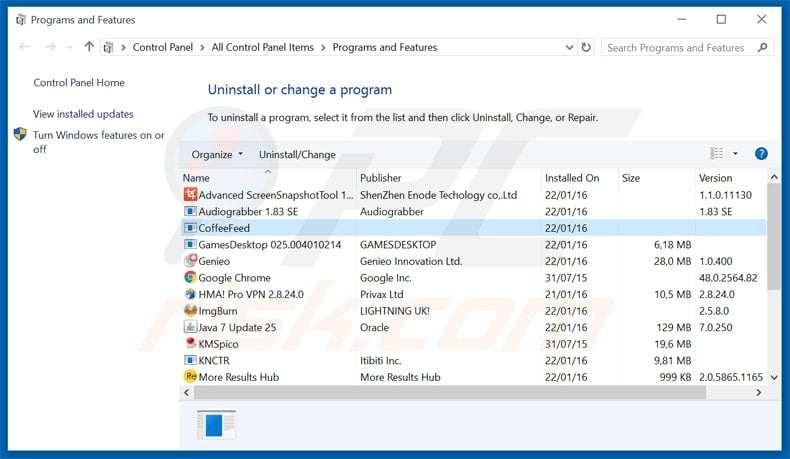Click the search magnifier icon
This screenshot has height=459, width=790.
tap(762, 47)
